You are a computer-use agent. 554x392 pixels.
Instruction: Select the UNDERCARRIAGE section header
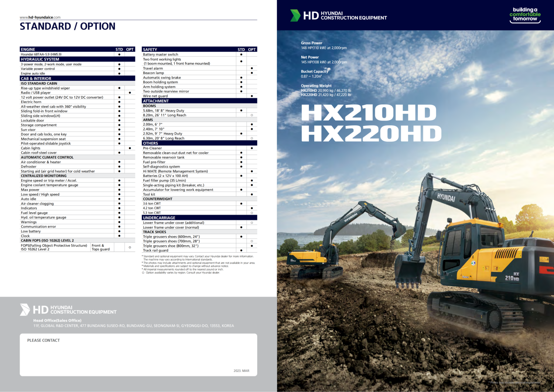199,218
